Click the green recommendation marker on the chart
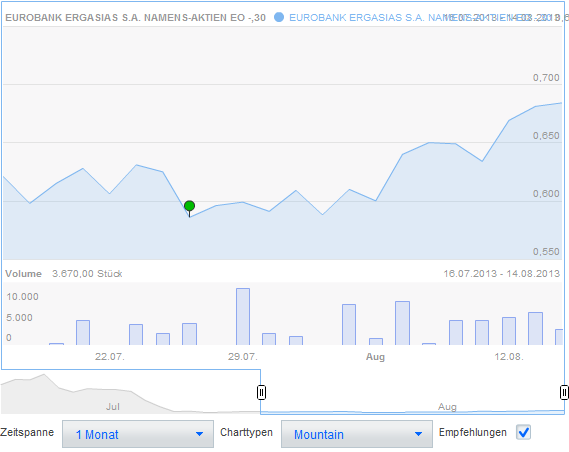The width and height of the screenshot is (569, 452). coord(189,206)
